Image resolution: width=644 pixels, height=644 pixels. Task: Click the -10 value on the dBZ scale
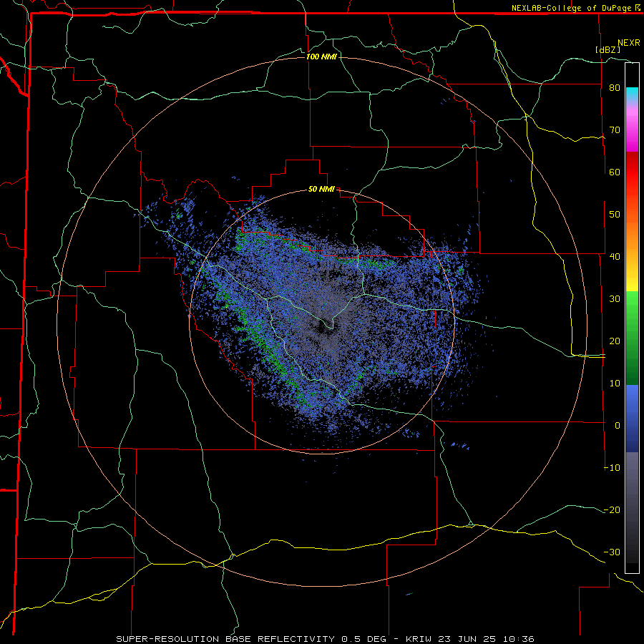click(612, 468)
